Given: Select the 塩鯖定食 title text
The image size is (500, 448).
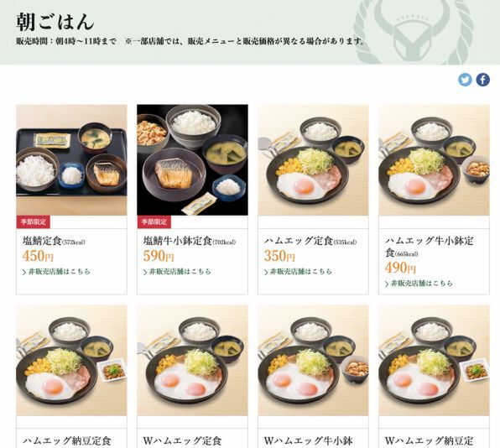Looking at the screenshot, I should [42, 241].
